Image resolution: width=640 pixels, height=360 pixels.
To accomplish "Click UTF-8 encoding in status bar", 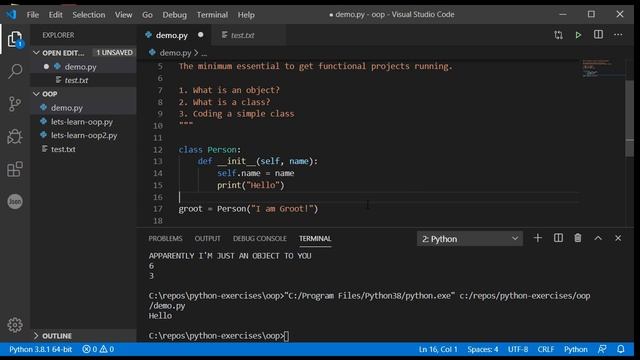I will (x=518, y=349).
